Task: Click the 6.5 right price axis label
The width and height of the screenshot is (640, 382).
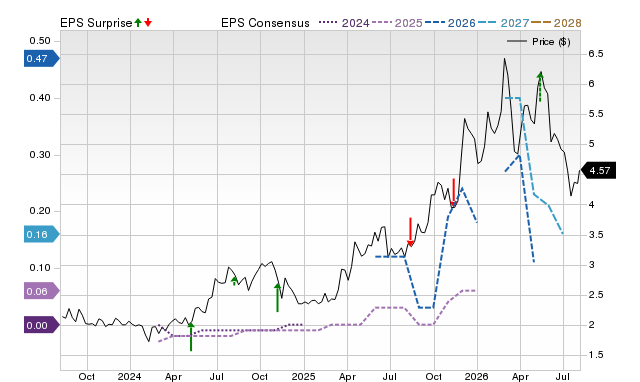Action: (596, 54)
